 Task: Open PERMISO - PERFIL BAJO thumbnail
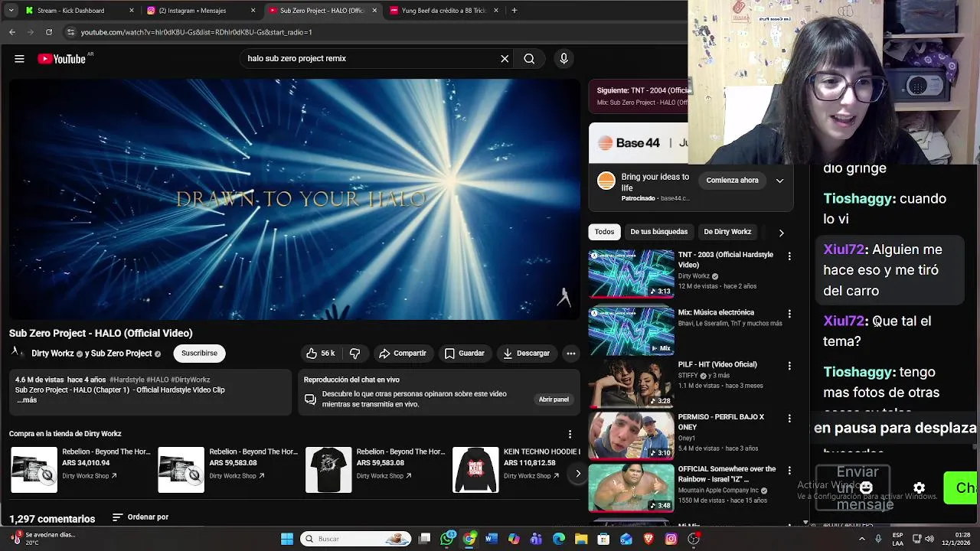(631, 435)
